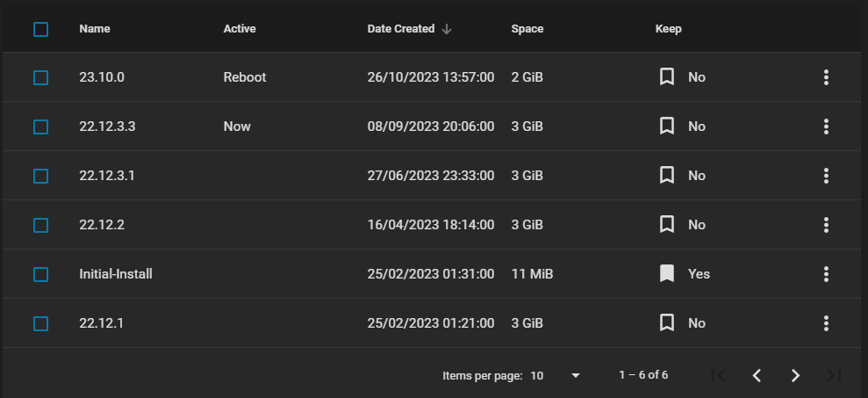This screenshot has width=868, height=398.
Task: Click the filled bookmark icon for Initial-Install
Action: point(667,274)
